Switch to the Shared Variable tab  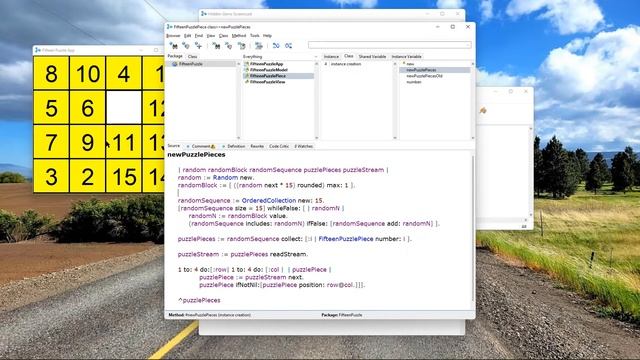coord(372,57)
